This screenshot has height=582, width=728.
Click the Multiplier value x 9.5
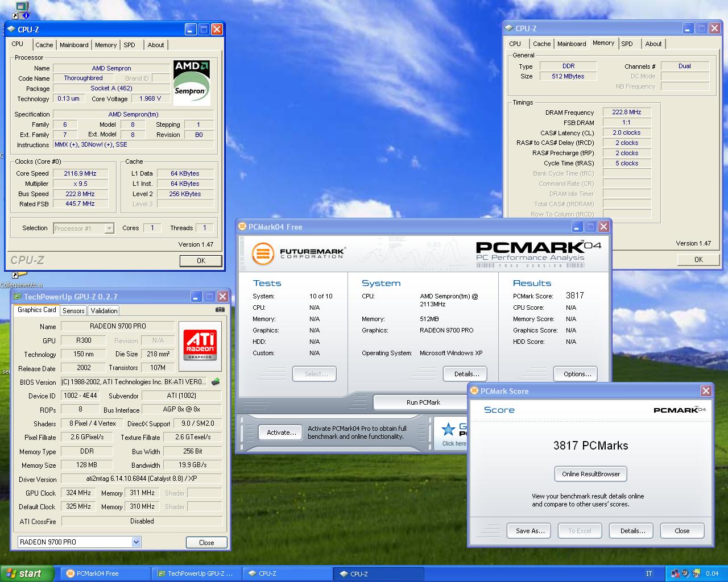tap(80, 184)
